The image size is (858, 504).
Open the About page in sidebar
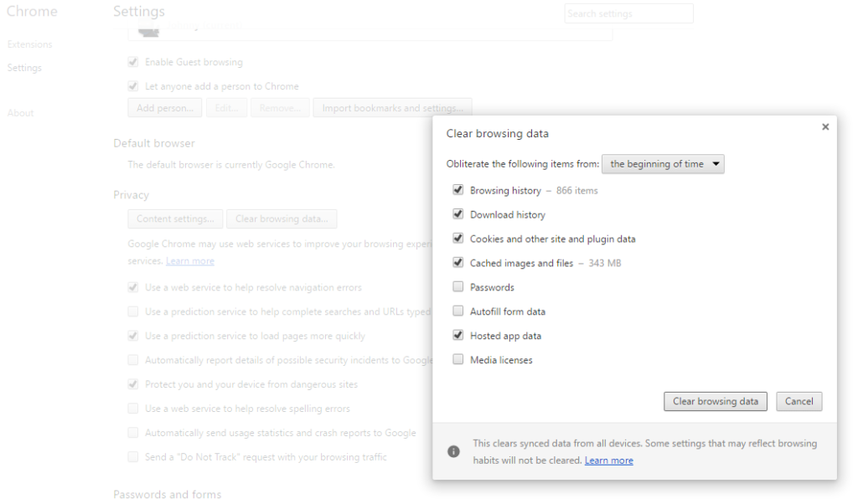coord(20,113)
